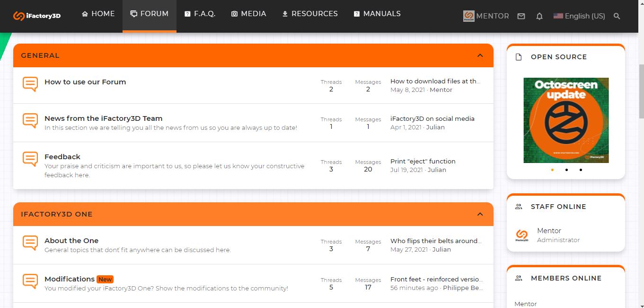This screenshot has height=308, width=644.
Task: Open the Resources menu item
Action: 310,14
